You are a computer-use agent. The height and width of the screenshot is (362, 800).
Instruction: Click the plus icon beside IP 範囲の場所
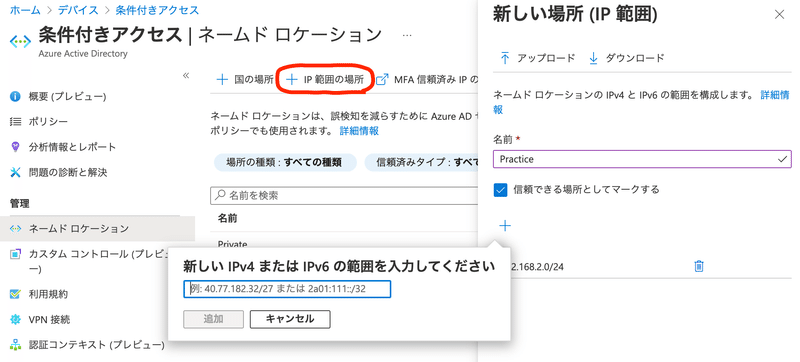tap(291, 80)
